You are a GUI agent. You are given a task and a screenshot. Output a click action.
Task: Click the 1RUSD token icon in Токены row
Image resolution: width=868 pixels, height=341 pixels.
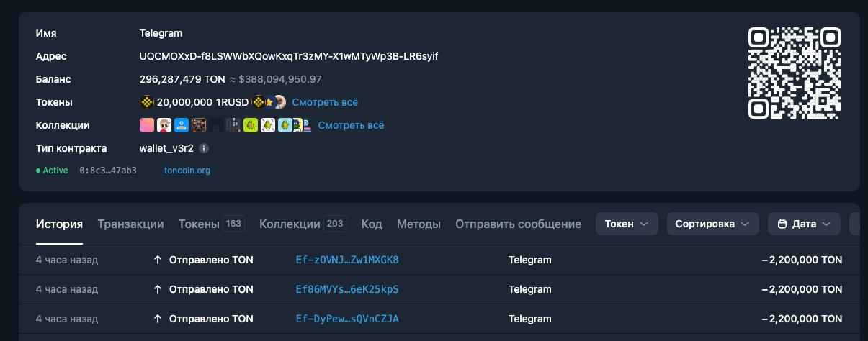tap(147, 102)
